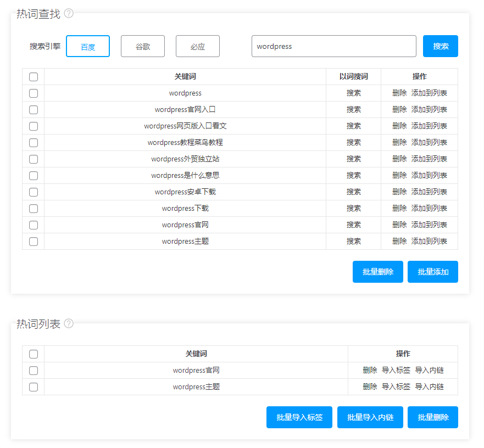
Task: Check the box for wordpress网页版入口看文
Action: coord(34,126)
